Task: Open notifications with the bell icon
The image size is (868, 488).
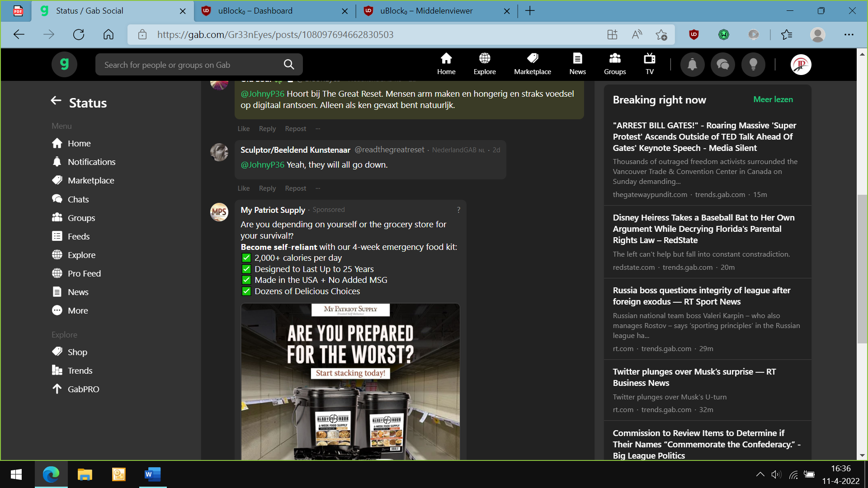Action: pyautogui.click(x=693, y=64)
